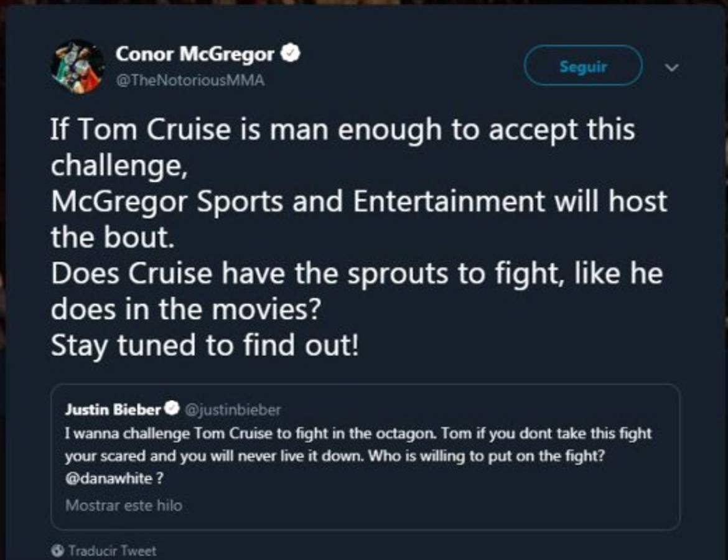Click the globe icon beside Traducir Tweet

[58, 551]
